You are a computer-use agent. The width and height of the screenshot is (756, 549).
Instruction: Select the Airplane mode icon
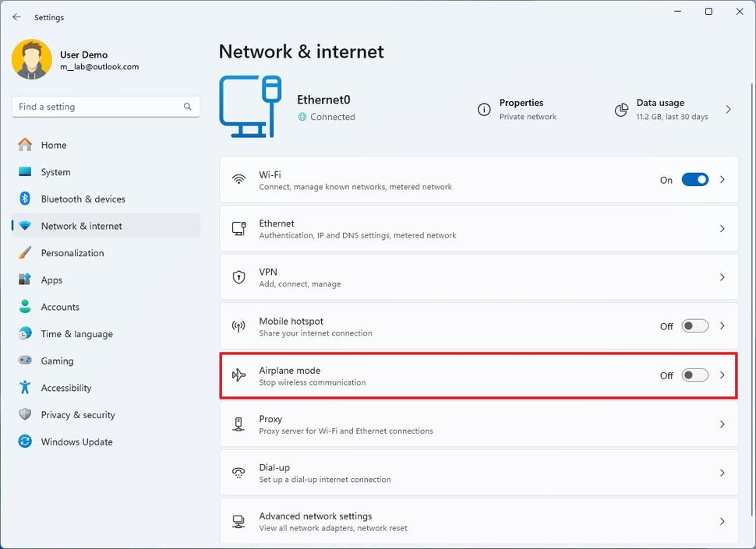tap(238, 375)
